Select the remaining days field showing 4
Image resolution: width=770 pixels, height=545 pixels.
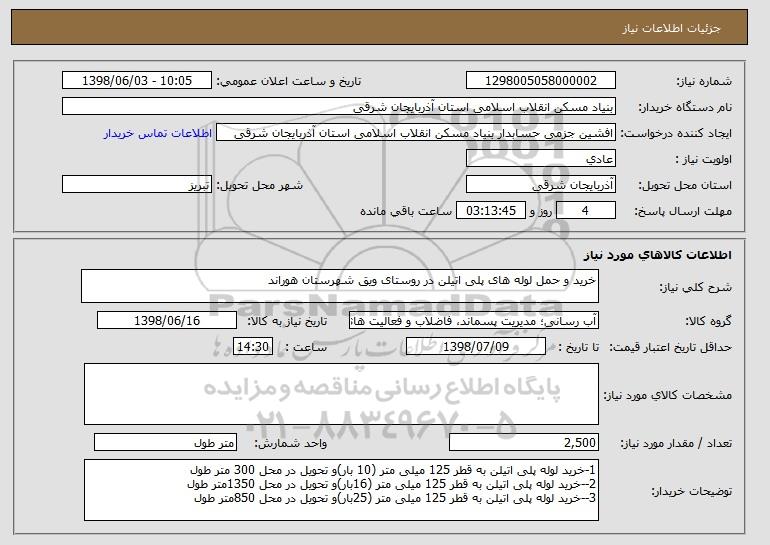(x=585, y=211)
